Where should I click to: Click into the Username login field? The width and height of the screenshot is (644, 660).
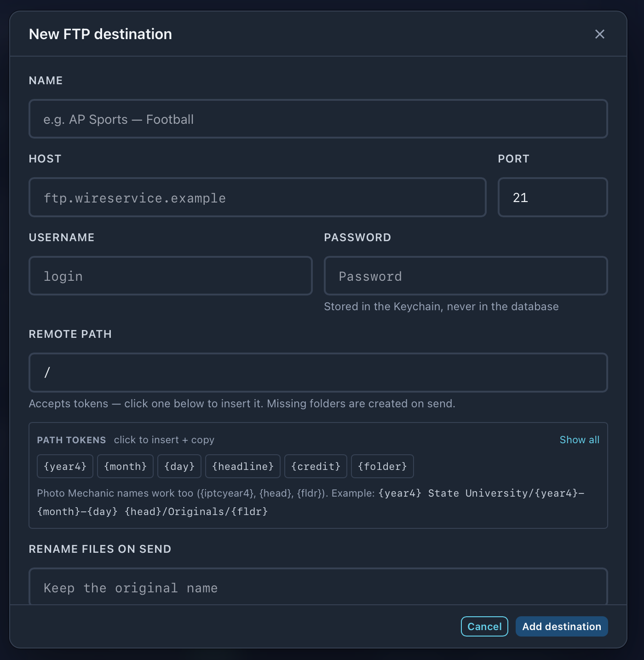pos(171,276)
